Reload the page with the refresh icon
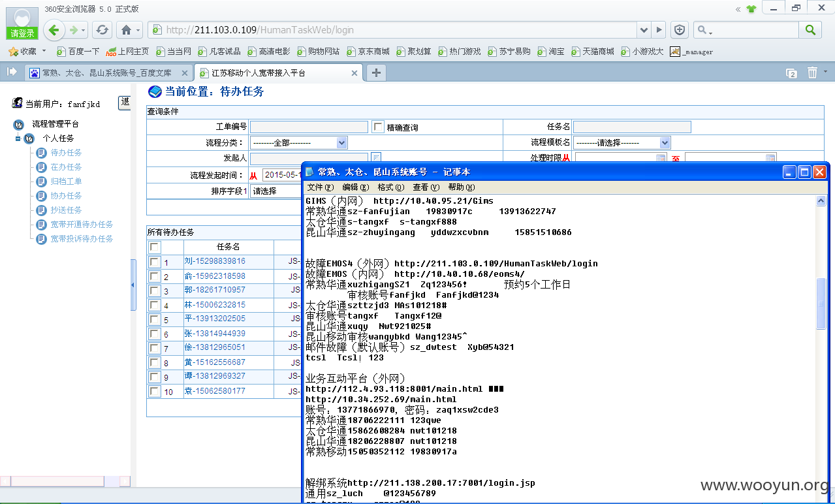This screenshot has width=835, height=504. click(102, 29)
